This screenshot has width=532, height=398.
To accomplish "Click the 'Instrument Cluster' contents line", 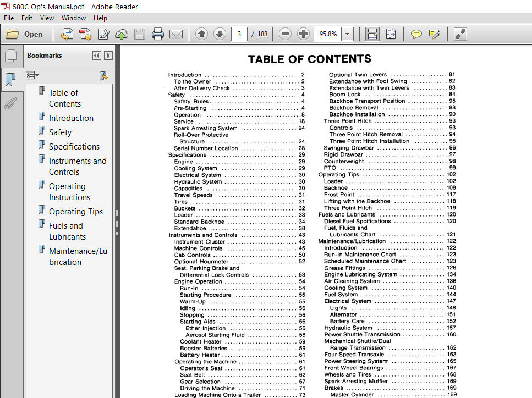I will click(x=239, y=242).
